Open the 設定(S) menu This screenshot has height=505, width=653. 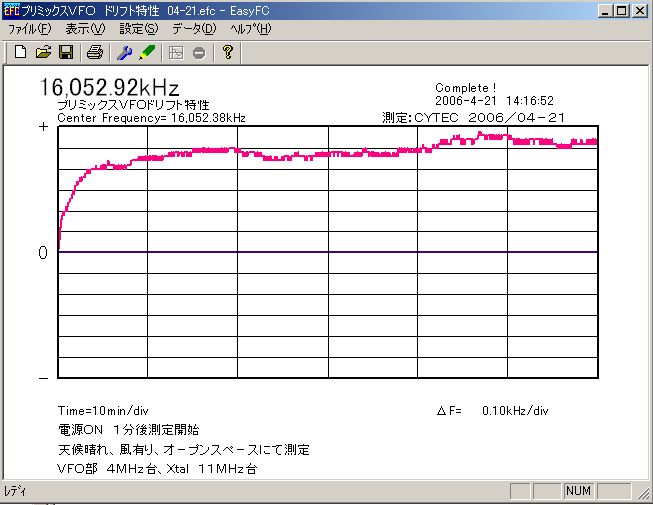point(139,29)
